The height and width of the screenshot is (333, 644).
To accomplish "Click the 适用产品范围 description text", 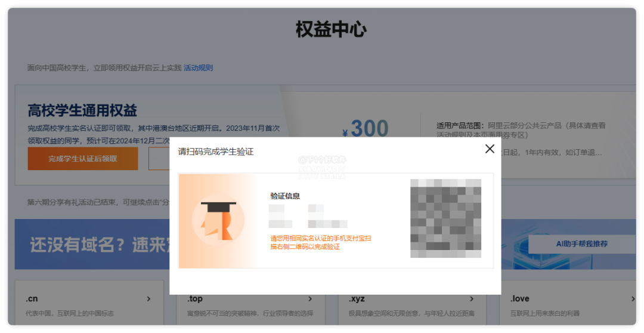I will point(521,130).
